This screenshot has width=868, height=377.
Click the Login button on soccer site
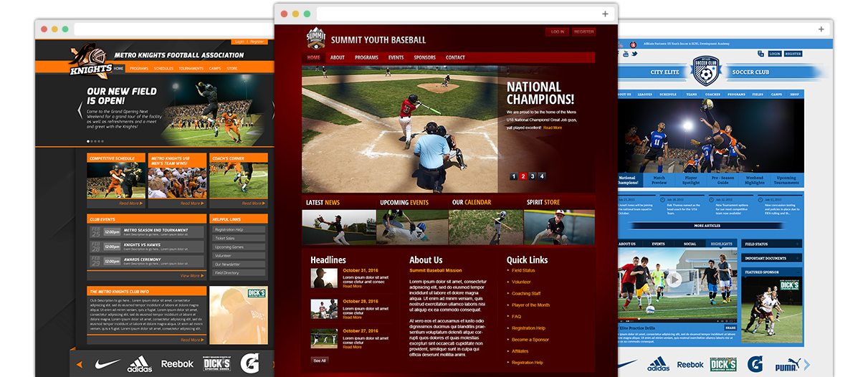pos(775,54)
